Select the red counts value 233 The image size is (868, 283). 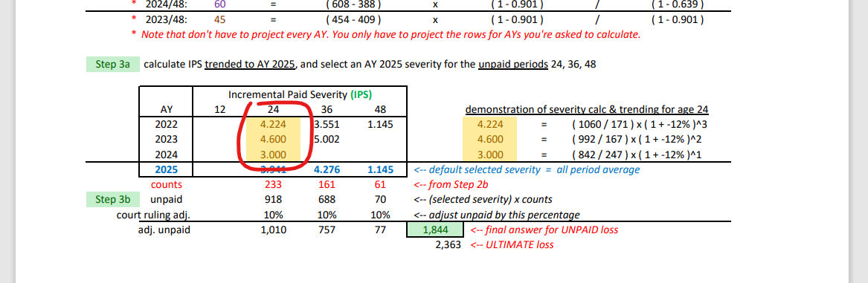tap(274, 185)
